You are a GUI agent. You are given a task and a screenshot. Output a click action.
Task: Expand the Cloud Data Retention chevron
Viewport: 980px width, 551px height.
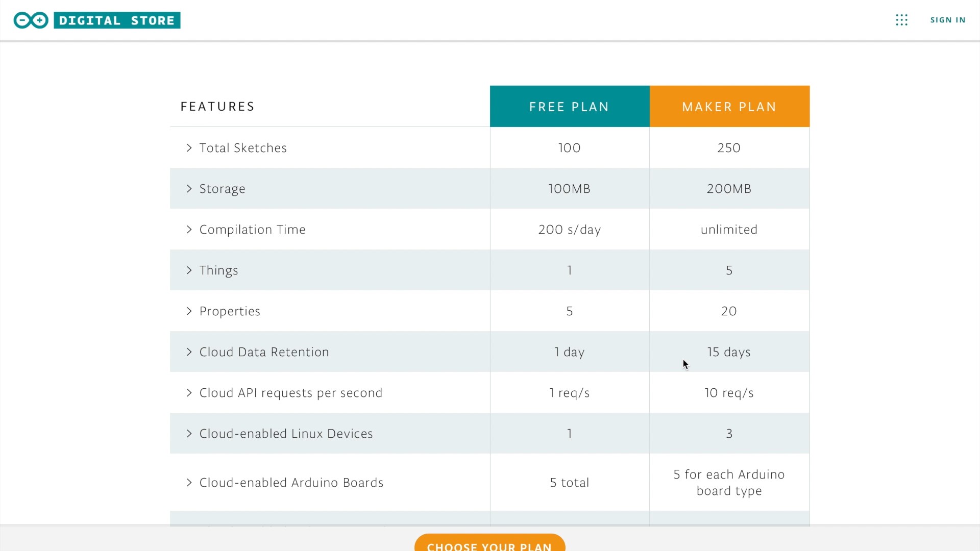point(189,352)
